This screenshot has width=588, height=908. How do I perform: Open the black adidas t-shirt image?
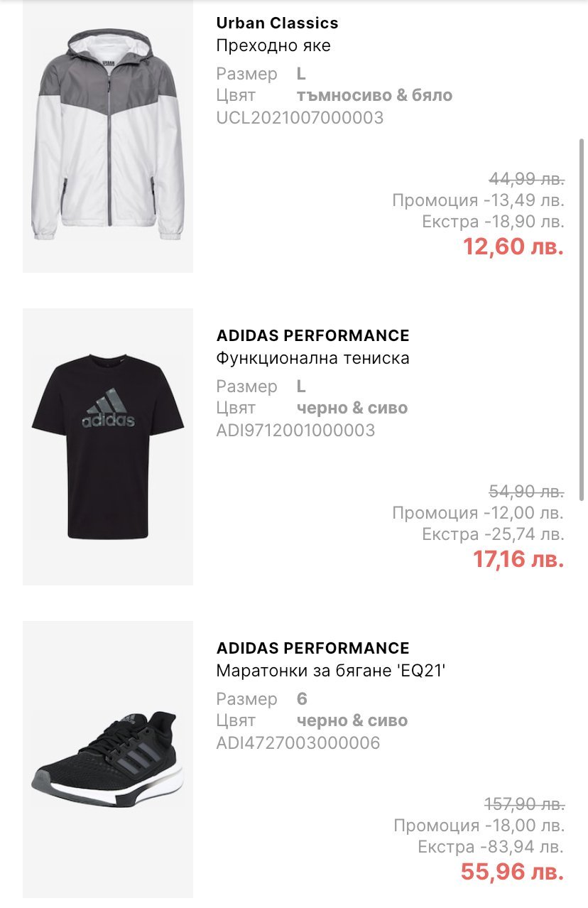tap(108, 447)
